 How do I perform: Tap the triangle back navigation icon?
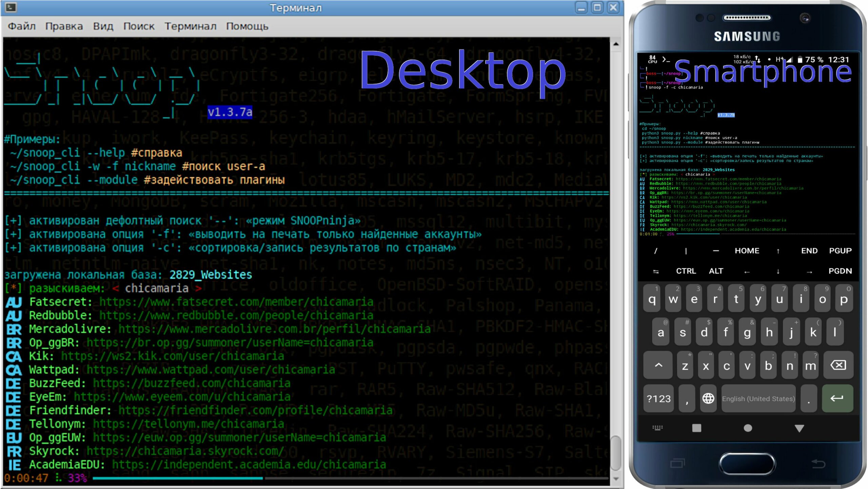tap(799, 428)
